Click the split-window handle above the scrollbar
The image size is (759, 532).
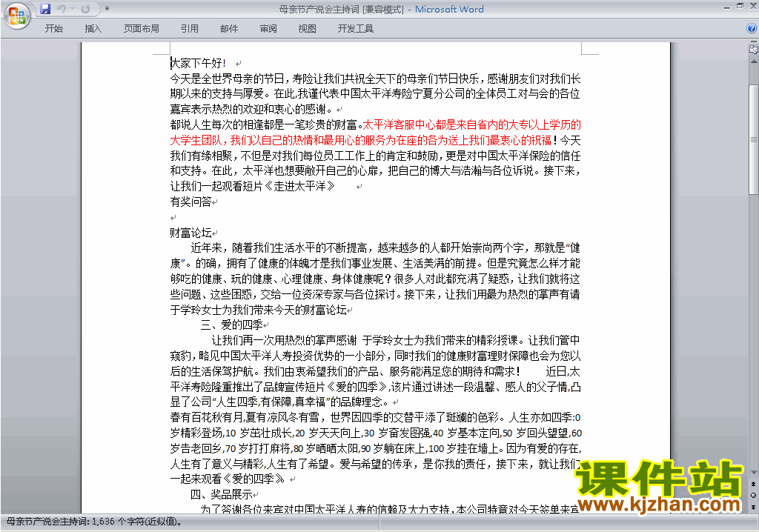[753, 41]
